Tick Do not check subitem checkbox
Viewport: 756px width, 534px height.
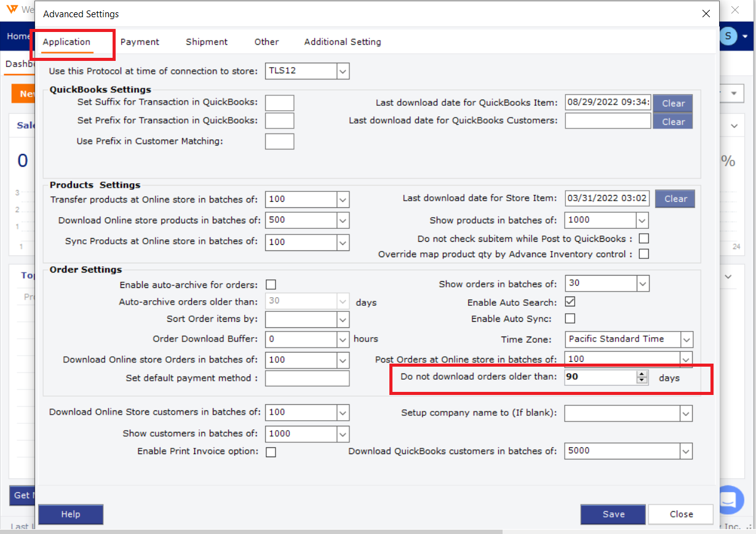click(x=644, y=239)
